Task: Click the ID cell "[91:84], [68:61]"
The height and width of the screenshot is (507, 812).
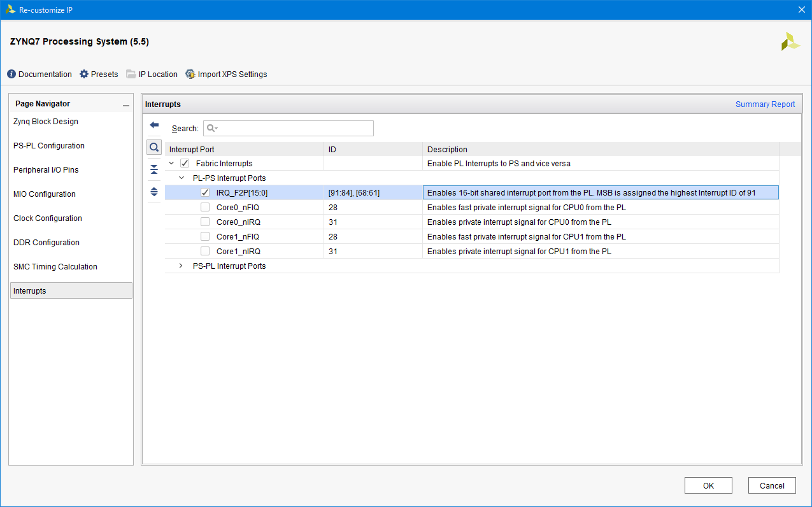Action: pyautogui.click(x=354, y=192)
